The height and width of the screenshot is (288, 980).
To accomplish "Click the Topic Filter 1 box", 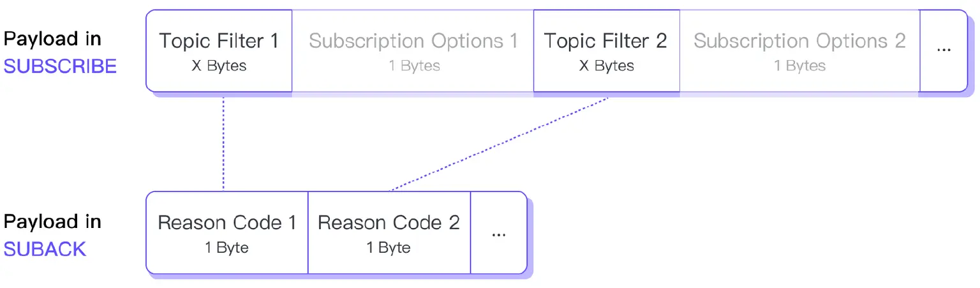I will 219,50.
